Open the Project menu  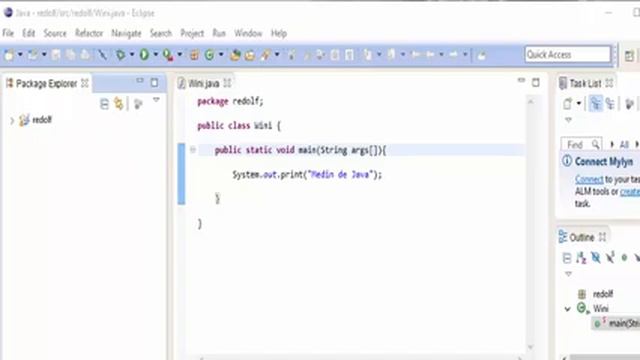click(192, 33)
